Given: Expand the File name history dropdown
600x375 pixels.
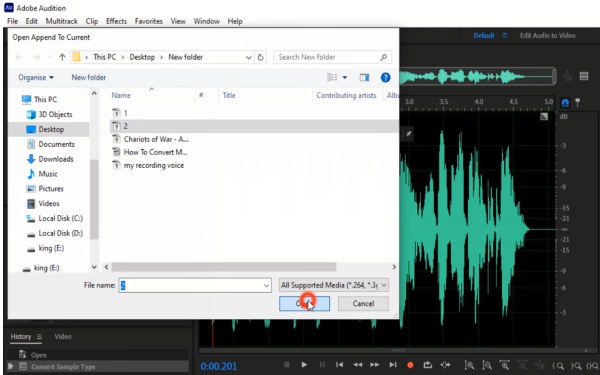Looking at the screenshot, I should [266, 285].
